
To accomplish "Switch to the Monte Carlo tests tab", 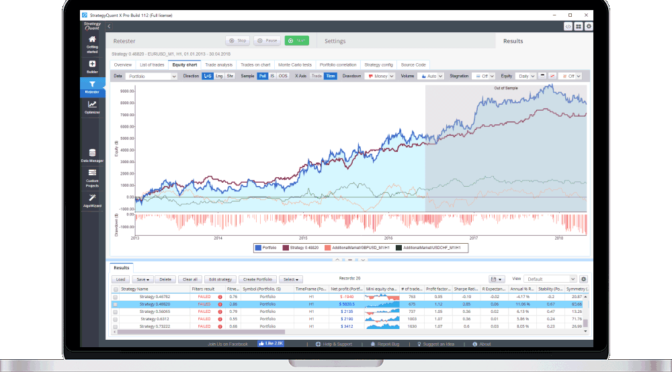I will coord(295,65).
